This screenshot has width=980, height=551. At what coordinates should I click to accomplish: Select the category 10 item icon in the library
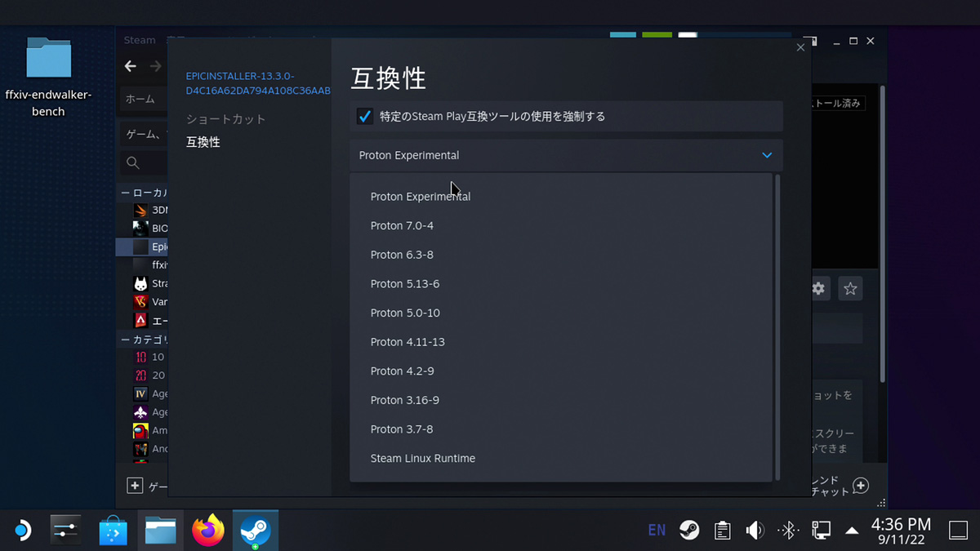coord(140,357)
